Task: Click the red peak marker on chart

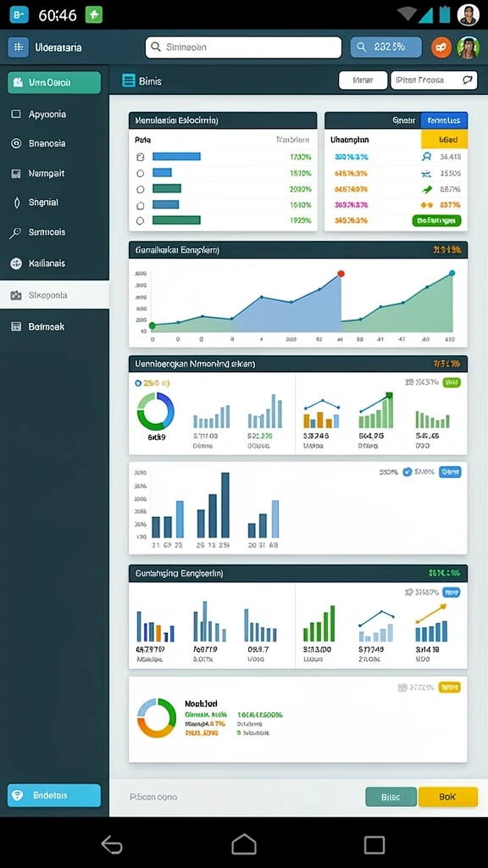Action: coord(341,274)
